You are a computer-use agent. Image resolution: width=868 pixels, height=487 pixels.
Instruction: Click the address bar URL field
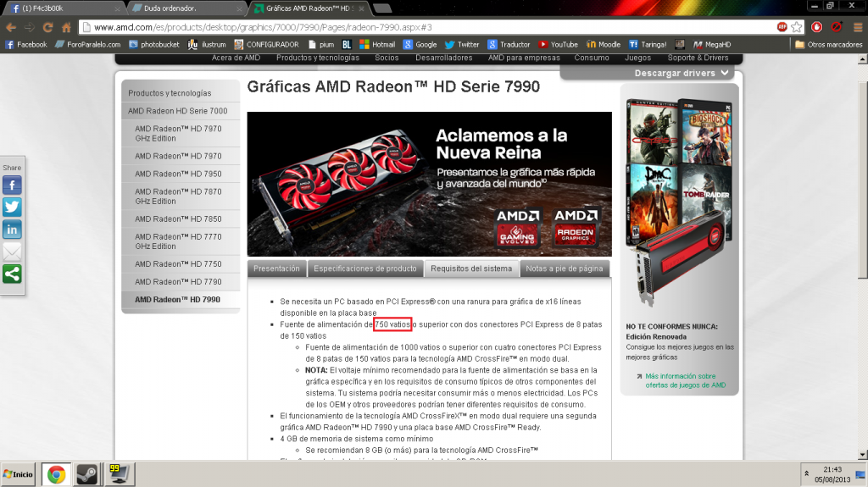[x=431, y=27]
